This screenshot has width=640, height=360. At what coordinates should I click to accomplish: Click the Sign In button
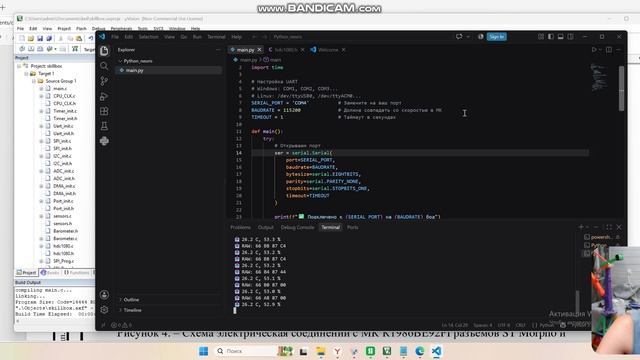pos(497,37)
